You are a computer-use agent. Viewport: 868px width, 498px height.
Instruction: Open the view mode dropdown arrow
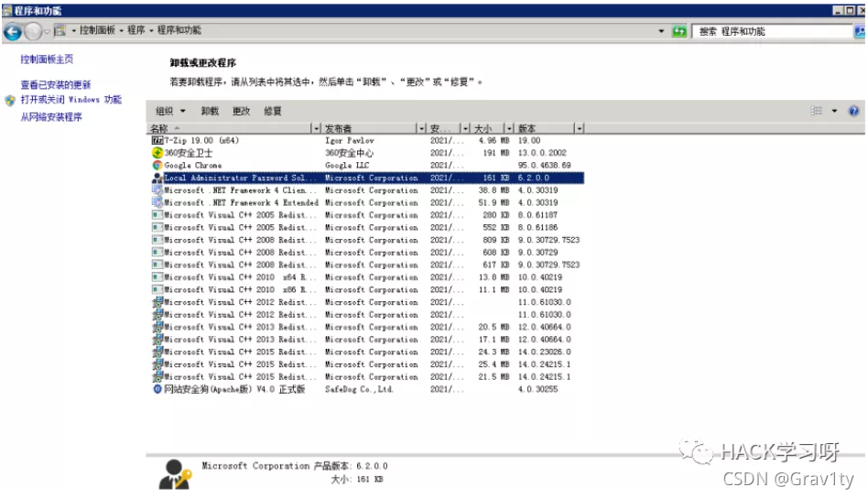coord(834,111)
